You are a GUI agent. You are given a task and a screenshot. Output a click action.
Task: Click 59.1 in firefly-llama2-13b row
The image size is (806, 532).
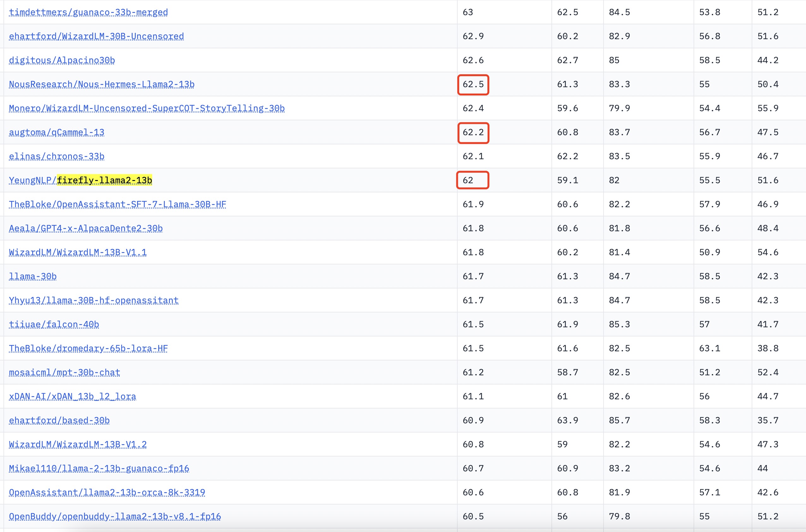pyautogui.click(x=568, y=180)
